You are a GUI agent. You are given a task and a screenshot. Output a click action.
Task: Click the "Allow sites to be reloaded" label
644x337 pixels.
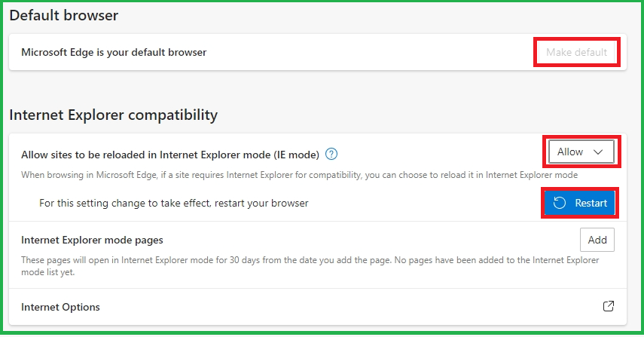(170, 155)
